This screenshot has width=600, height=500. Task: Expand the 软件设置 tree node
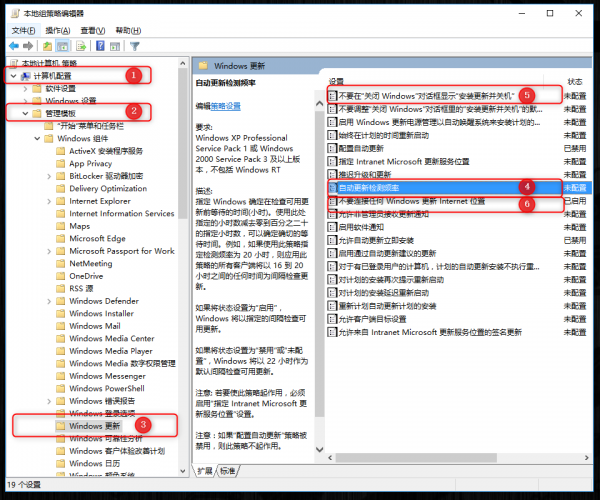(x=24, y=88)
